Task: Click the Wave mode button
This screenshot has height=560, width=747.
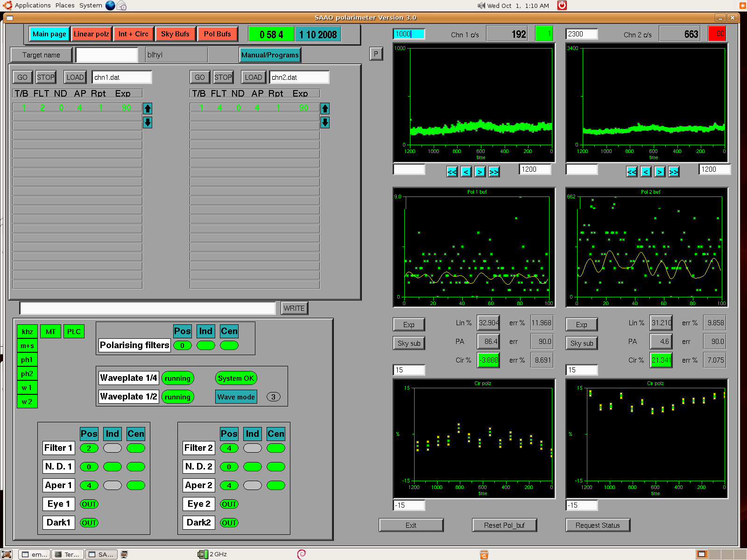Action: click(236, 397)
